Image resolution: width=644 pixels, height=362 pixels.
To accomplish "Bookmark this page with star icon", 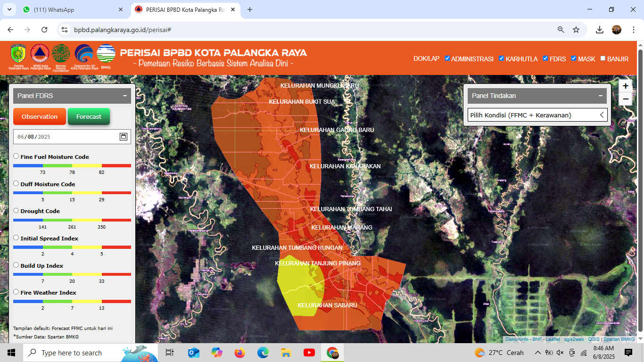I will [x=576, y=30].
